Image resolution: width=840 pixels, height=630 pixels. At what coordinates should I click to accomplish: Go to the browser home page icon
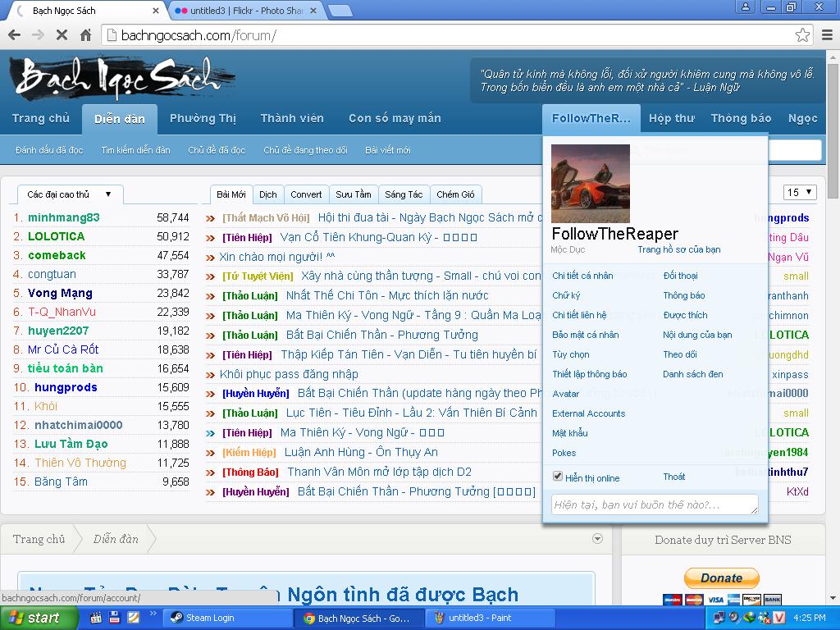point(85,34)
